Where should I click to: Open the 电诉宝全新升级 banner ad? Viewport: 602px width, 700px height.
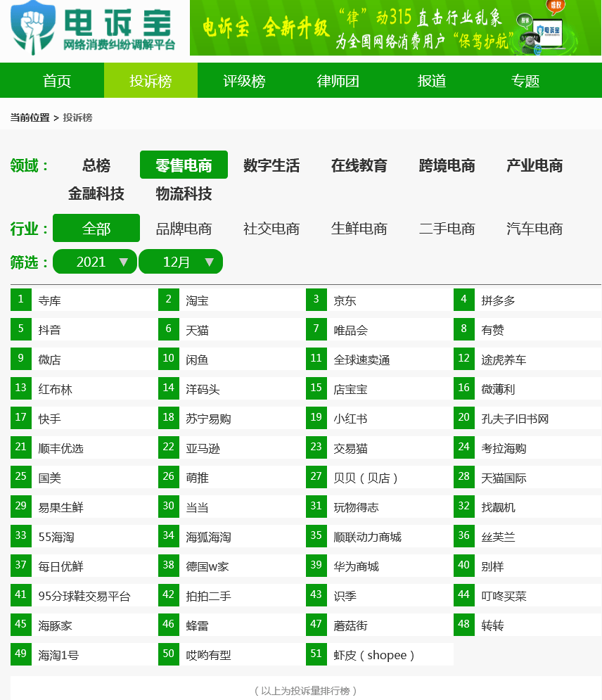tap(395, 27)
